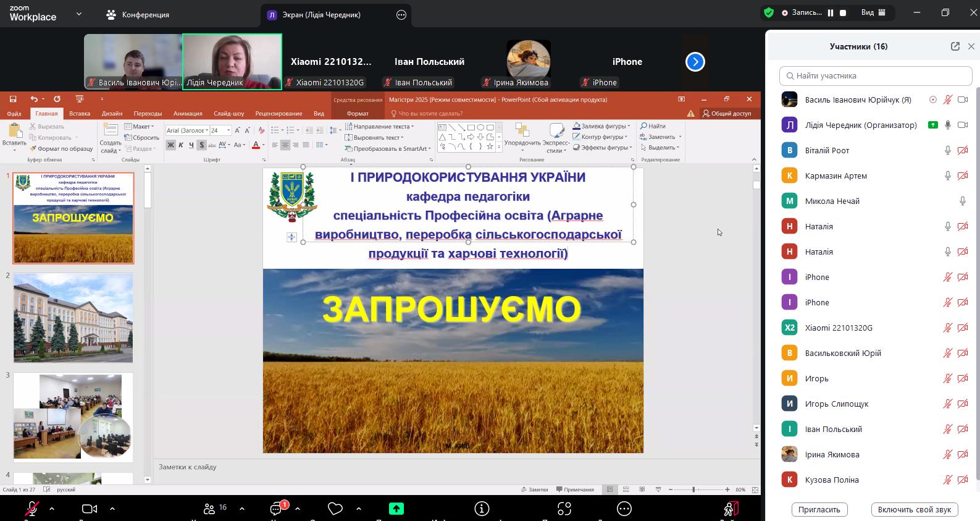Click the Пригласить button
This screenshot has height=521, width=980.
[819, 509]
